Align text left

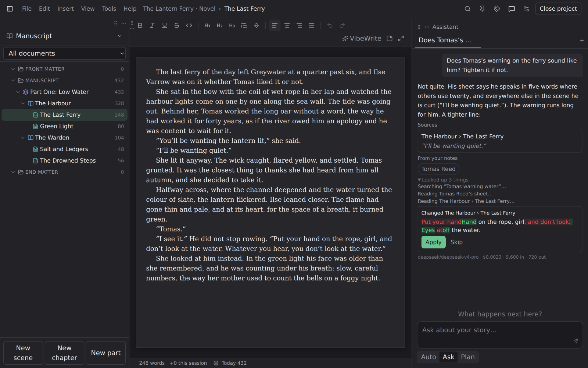click(275, 25)
